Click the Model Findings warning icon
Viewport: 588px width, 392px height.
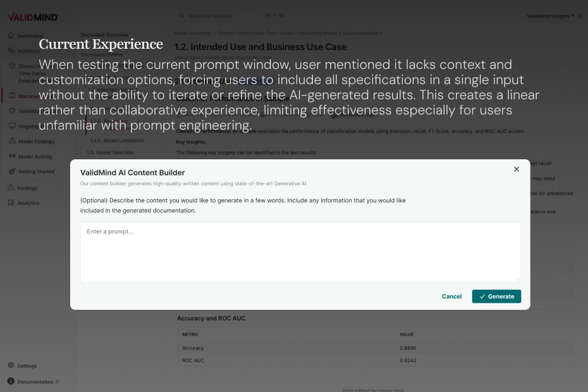12,141
